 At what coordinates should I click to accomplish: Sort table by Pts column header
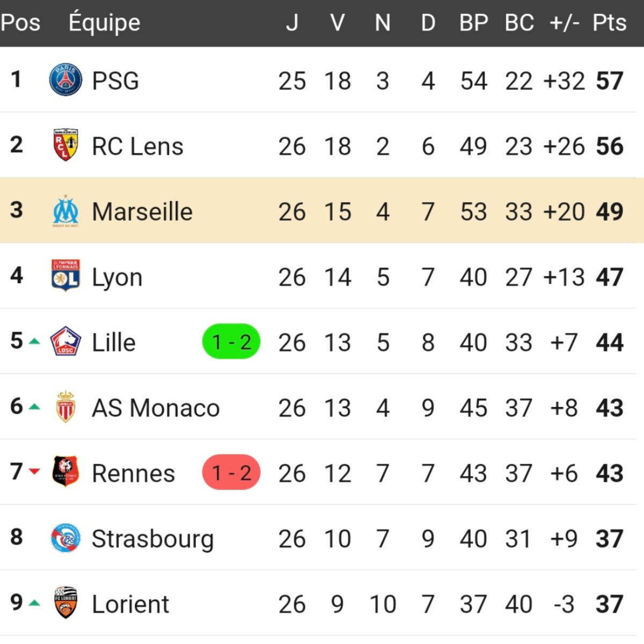pos(610,23)
